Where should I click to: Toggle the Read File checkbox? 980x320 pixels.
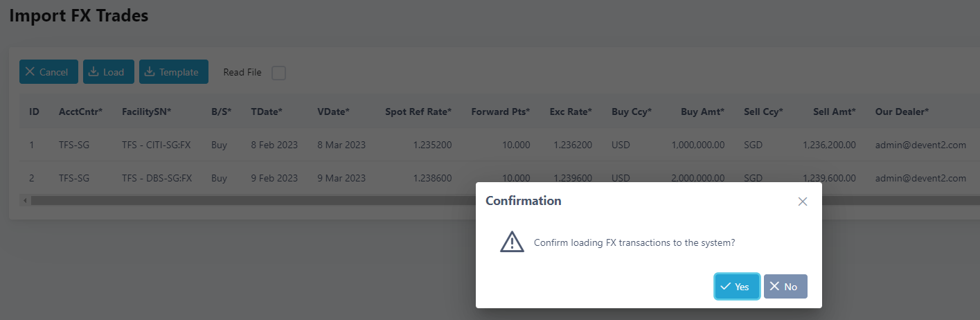[278, 73]
